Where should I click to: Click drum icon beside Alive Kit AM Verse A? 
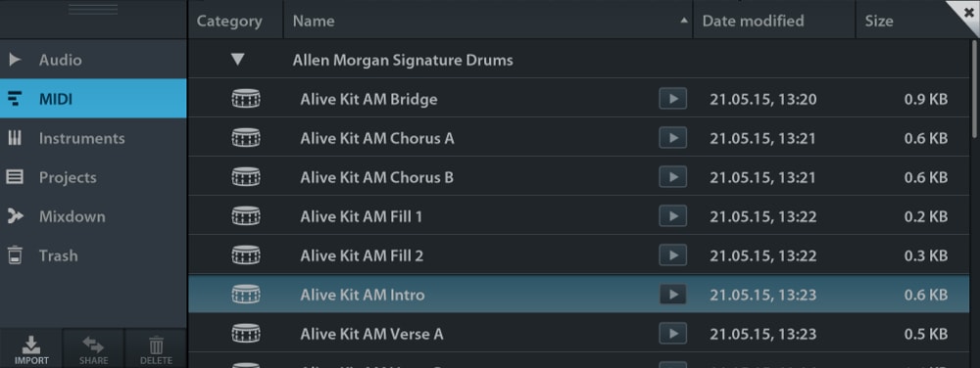(246, 334)
